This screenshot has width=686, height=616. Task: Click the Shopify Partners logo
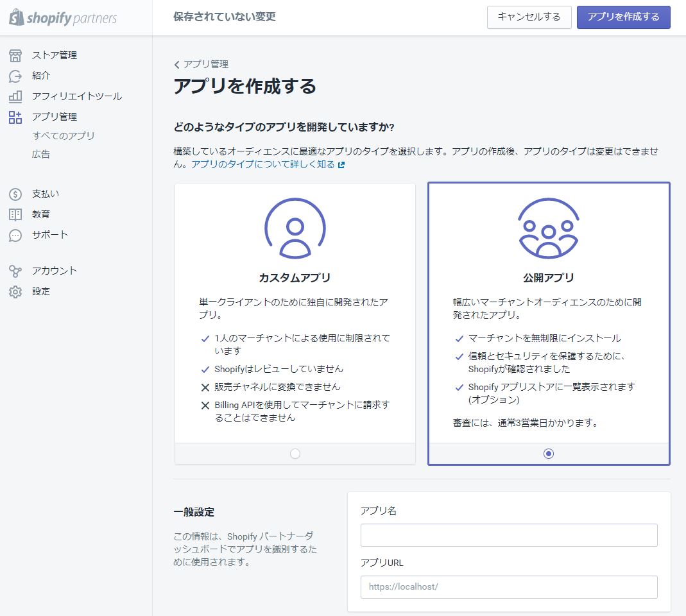point(63,17)
